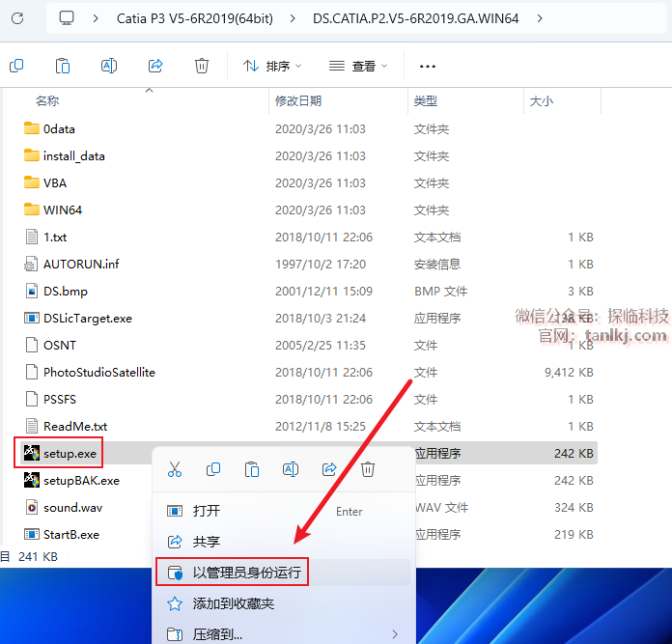Click rename icon in context menu

[291, 469]
